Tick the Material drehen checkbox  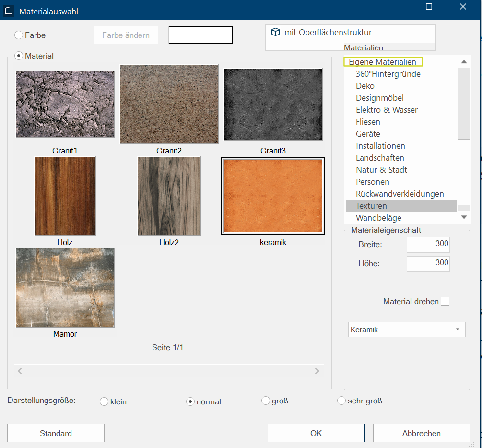pyautogui.click(x=445, y=301)
